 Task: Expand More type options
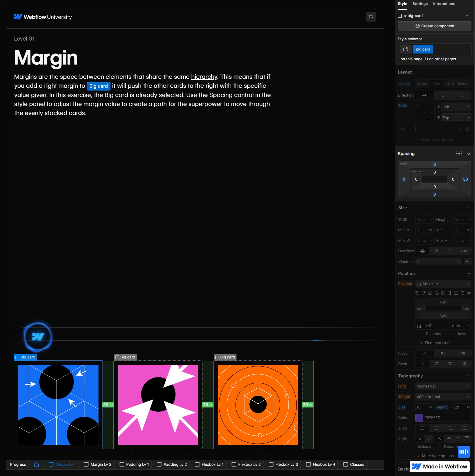(435, 456)
